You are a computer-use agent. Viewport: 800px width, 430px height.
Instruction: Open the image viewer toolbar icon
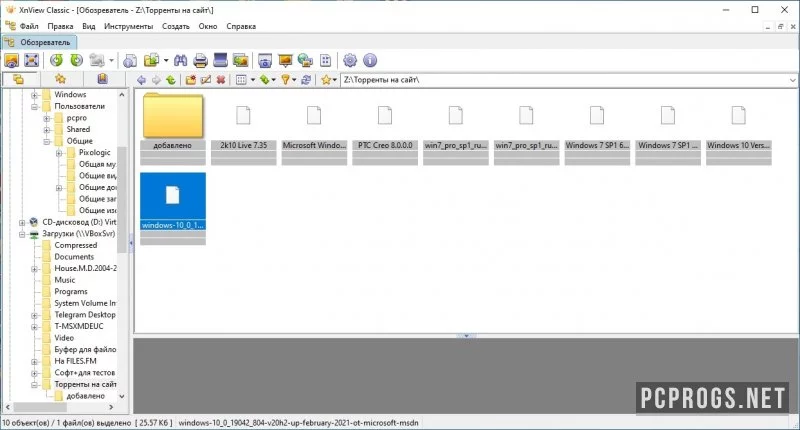pos(11,61)
